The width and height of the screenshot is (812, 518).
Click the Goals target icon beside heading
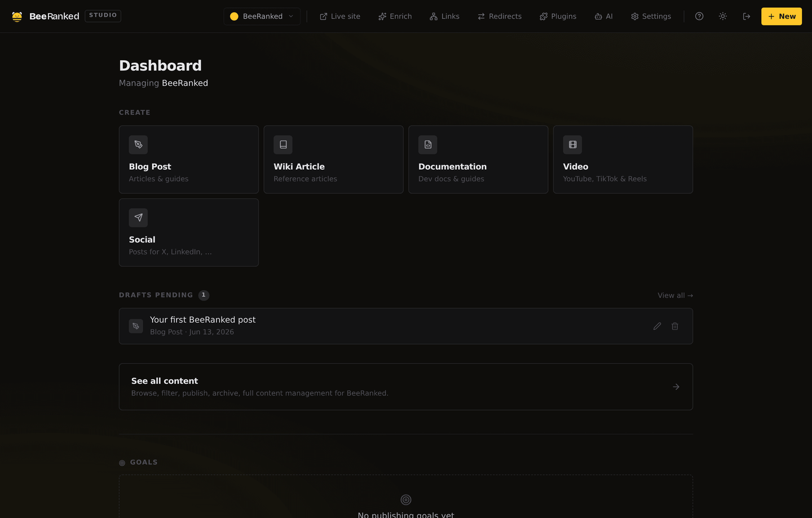coord(122,463)
